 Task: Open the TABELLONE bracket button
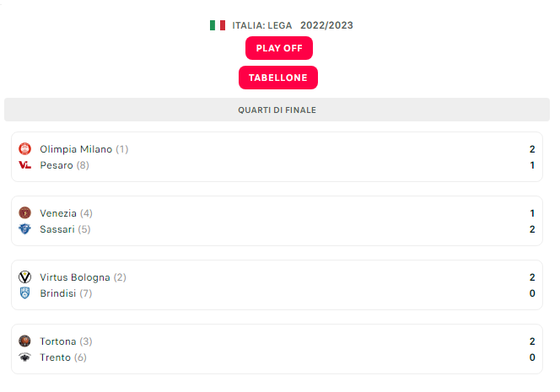coord(278,78)
